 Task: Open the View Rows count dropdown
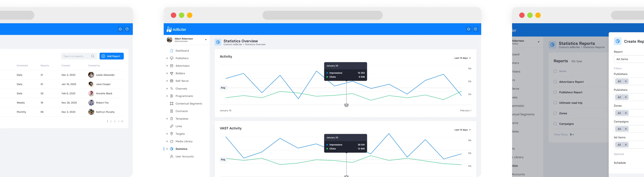pos(572,135)
